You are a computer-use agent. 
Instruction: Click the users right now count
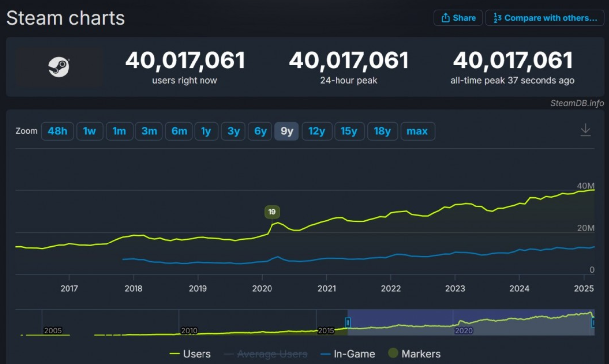pos(185,61)
